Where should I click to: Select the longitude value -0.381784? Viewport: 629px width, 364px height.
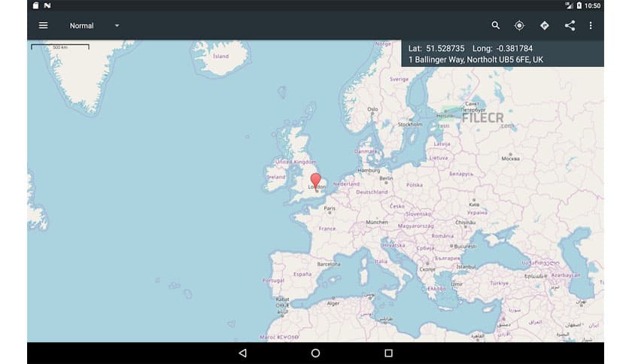515,48
